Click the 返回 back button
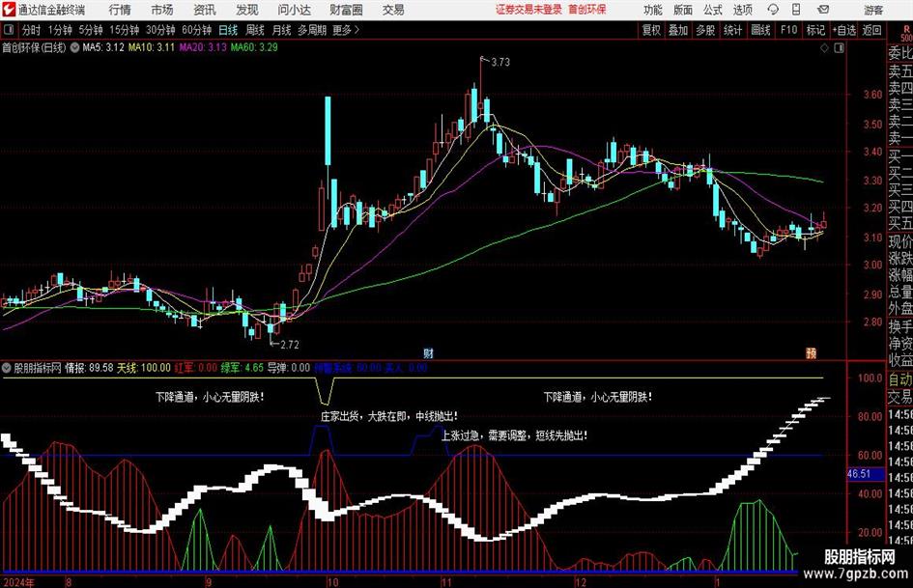 point(872,30)
